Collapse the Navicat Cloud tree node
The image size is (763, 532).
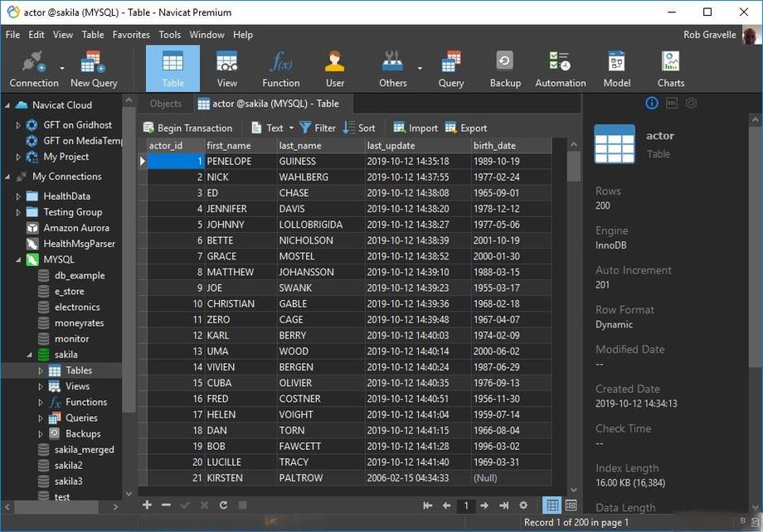pyautogui.click(x=7, y=105)
